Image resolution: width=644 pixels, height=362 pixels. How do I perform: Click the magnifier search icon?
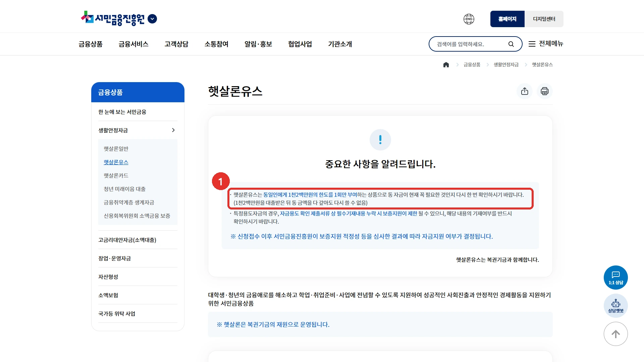pos(511,44)
